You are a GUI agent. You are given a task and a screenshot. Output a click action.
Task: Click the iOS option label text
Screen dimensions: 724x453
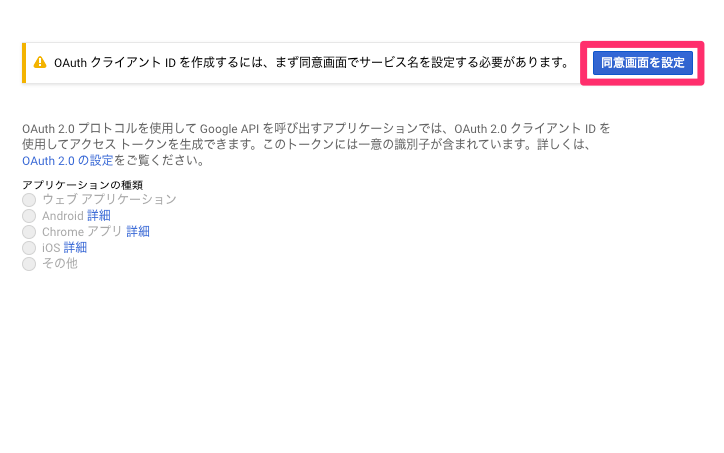[51, 248]
